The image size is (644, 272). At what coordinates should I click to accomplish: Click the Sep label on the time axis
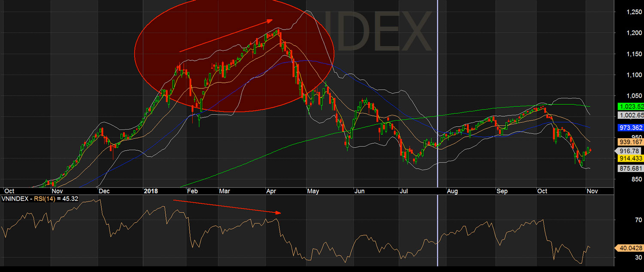[502, 191]
